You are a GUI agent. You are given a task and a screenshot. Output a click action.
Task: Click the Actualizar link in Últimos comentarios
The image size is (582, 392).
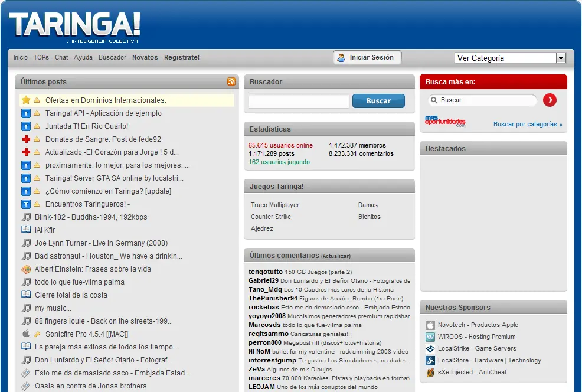pos(336,256)
